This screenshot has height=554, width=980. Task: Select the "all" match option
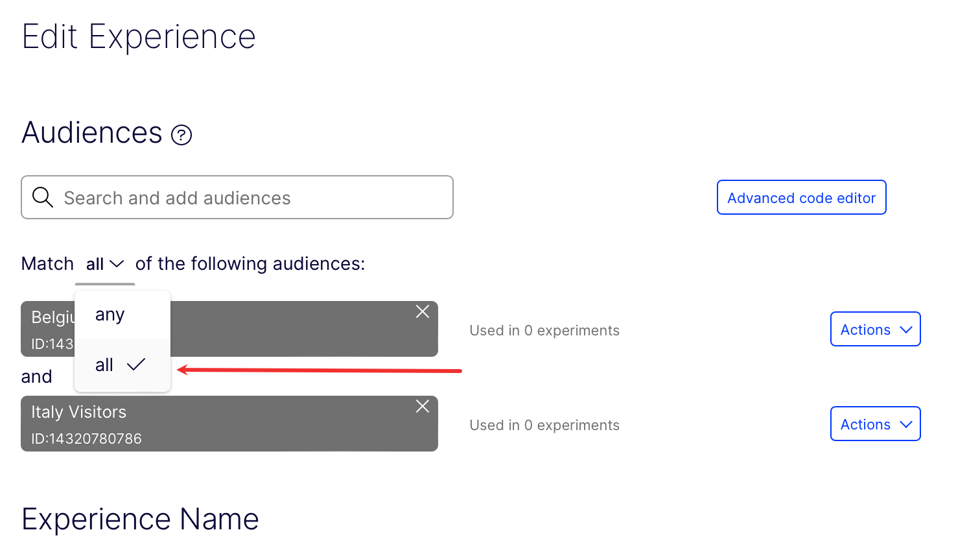(x=104, y=365)
